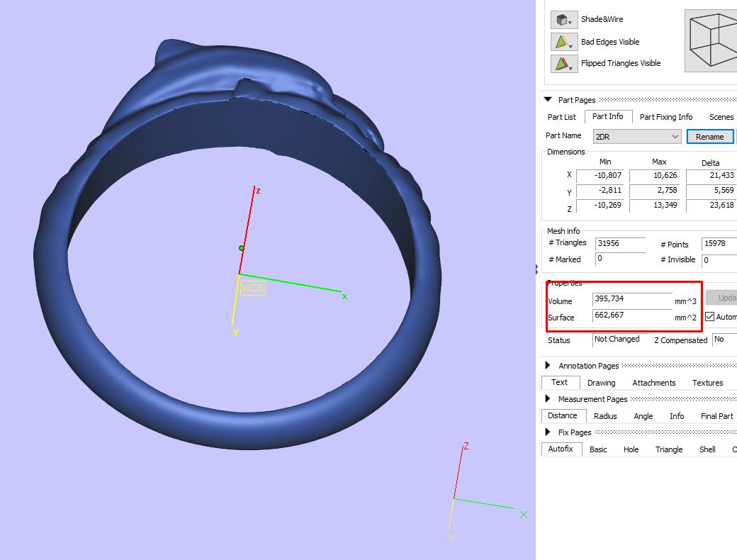This screenshot has height=560, width=737.
Task: Select the Part Info tab
Action: (x=608, y=117)
